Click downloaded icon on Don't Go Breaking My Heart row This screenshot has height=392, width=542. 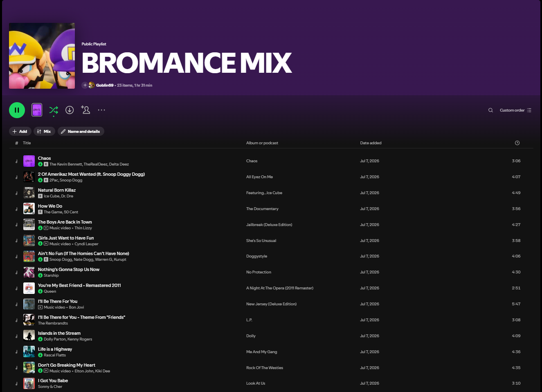click(x=40, y=371)
